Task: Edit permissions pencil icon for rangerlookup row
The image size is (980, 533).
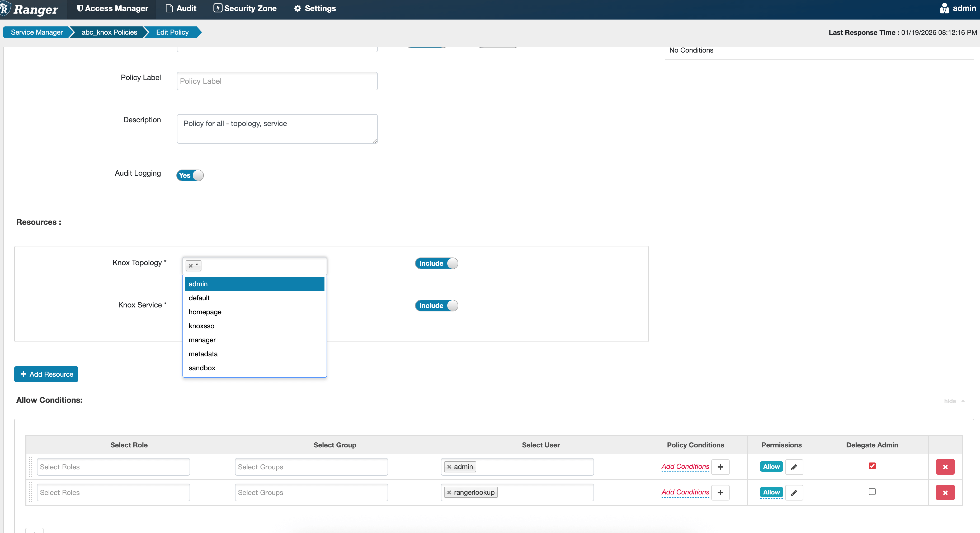Action: [794, 492]
